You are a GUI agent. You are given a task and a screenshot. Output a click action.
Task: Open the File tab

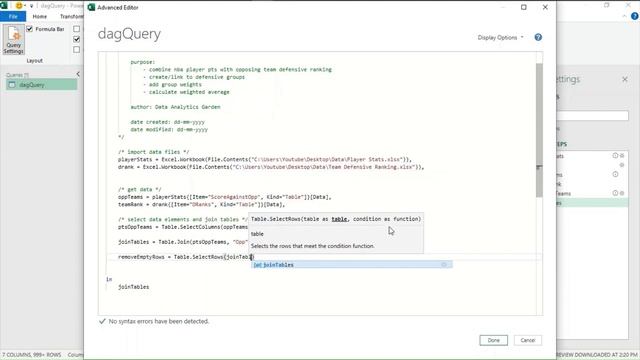pos(13,16)
